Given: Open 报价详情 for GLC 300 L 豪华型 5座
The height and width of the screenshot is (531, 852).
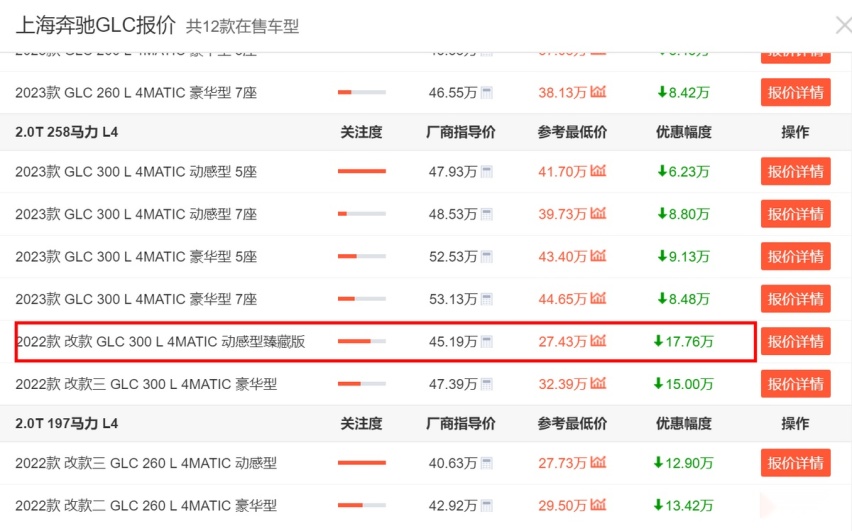Looking at the screenshot, I should click(795, 256).
